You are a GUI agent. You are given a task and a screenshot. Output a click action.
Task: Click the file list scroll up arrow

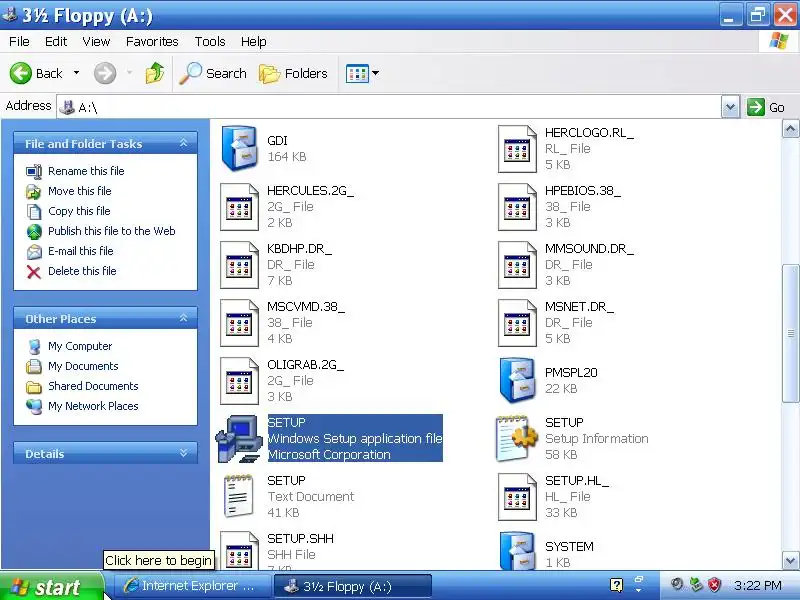(x=790, y=129)
